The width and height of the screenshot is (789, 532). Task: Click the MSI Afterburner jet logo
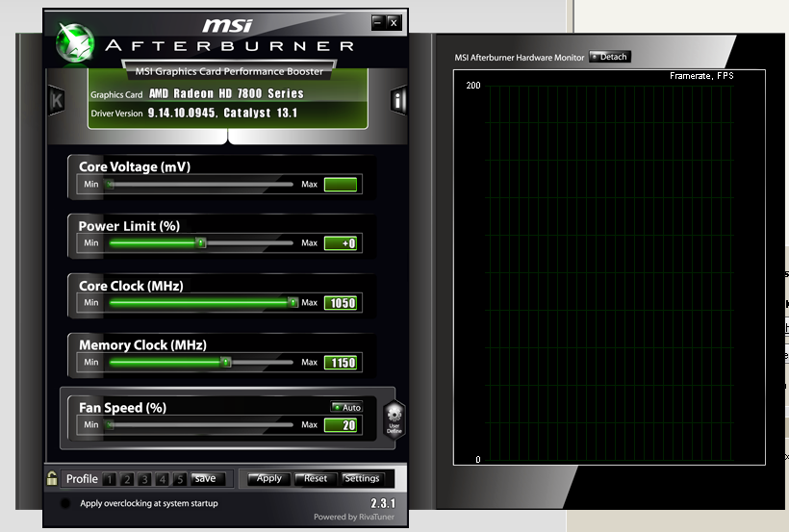[x=75, y=43]
